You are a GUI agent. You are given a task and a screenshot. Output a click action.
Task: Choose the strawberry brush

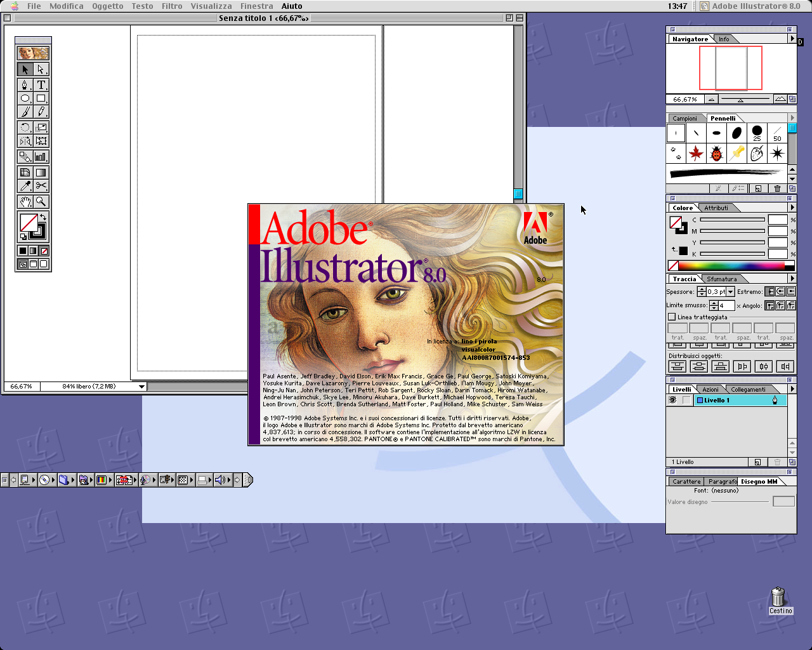click(757, 153)
